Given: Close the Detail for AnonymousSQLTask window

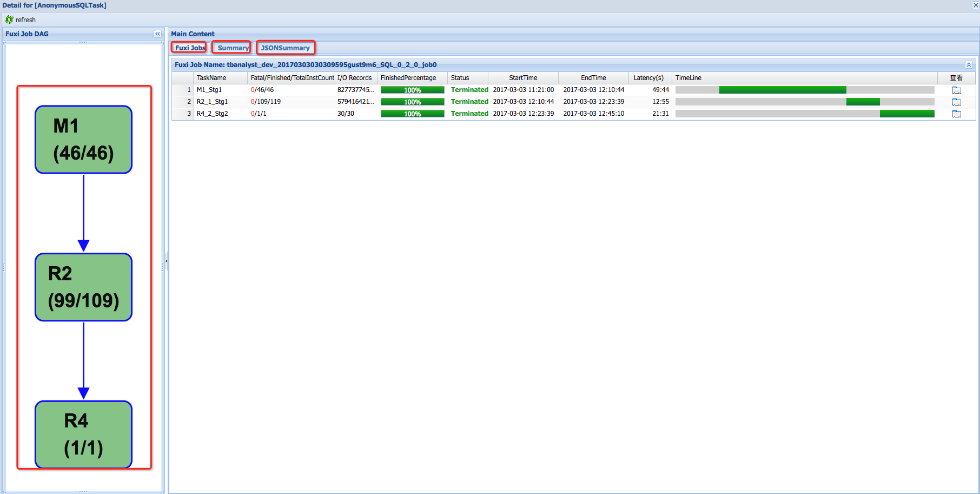Looking at the screenshot, I should click(x=975, y=5).
